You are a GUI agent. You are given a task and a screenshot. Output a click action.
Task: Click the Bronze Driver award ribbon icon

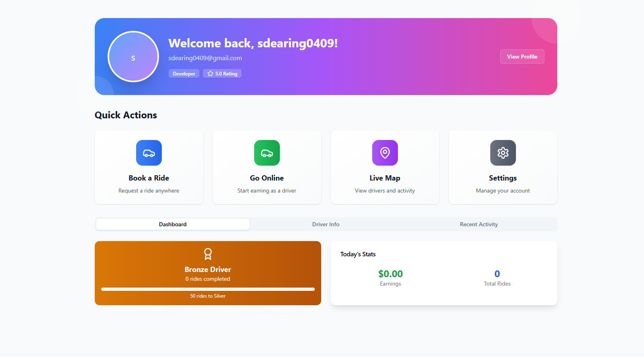208,254
